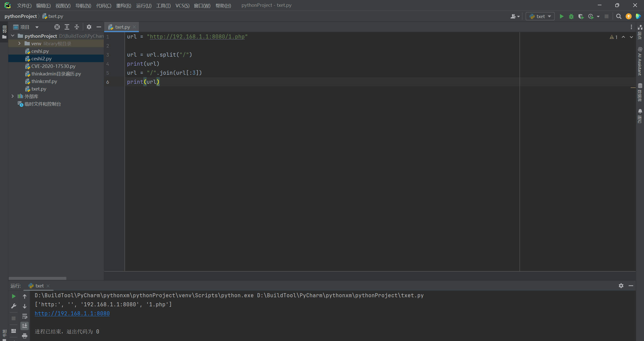Viewport: 644px width, 341px height.
Task: Open the project view mode dropdown
Action: [37, 27]
